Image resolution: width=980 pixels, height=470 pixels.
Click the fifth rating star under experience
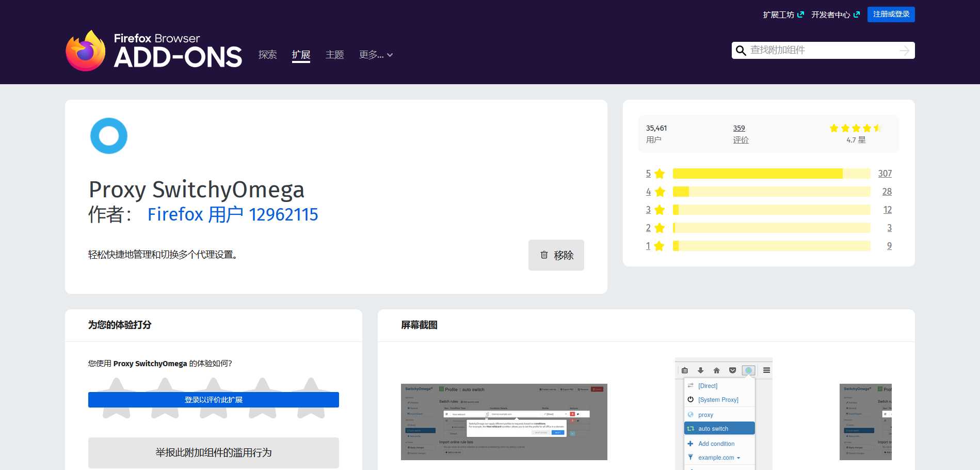click(311, 398)
